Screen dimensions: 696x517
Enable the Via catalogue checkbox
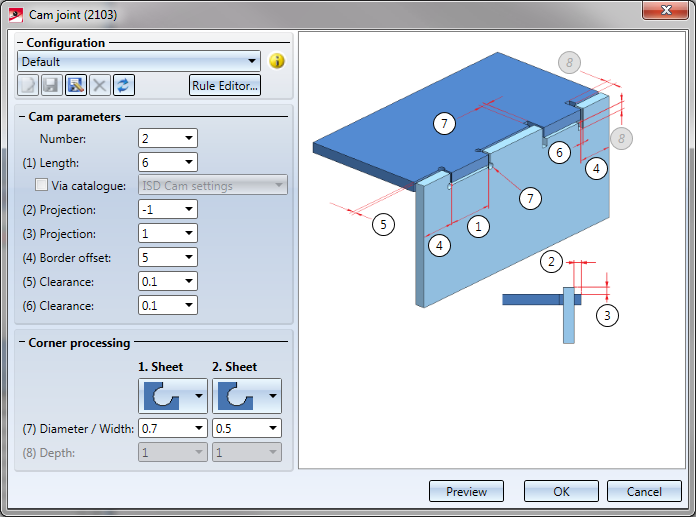[x=41, y=185]
